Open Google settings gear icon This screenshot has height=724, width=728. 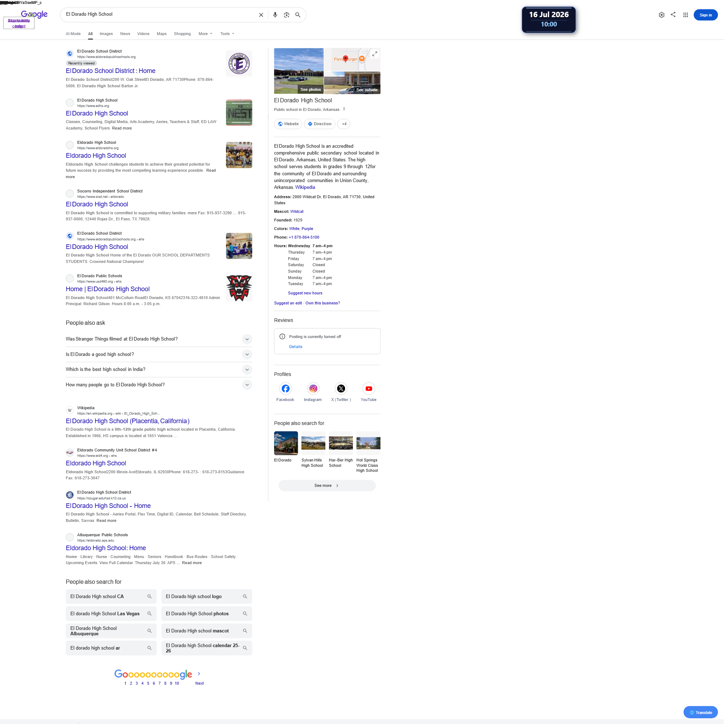[x=665, y=15]
